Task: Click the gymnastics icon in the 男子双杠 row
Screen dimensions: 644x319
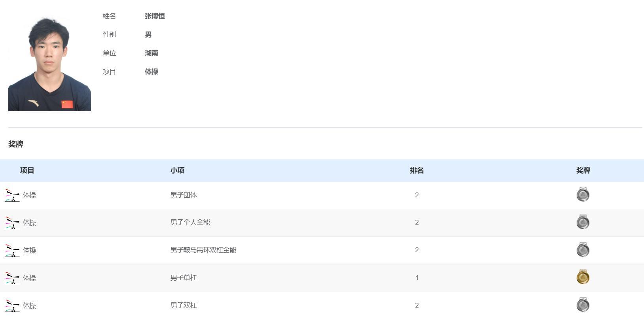Action: [x=12, y=306]
